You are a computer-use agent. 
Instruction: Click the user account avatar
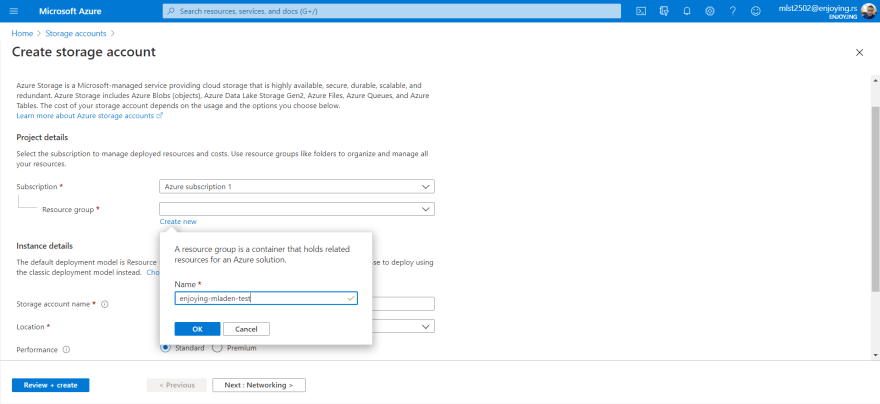(868, 11)
